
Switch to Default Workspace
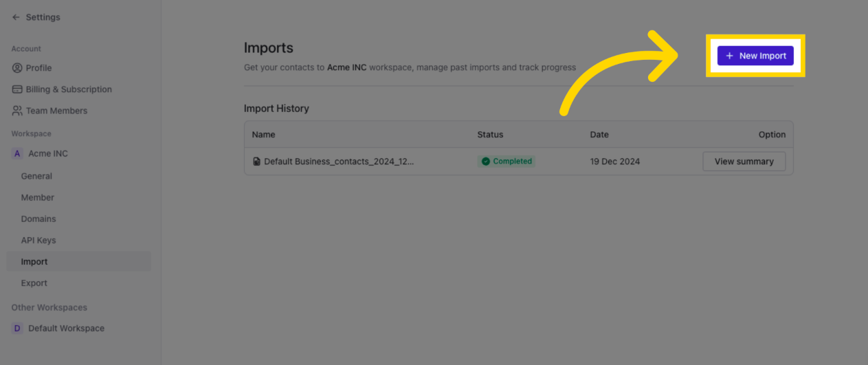66,329
